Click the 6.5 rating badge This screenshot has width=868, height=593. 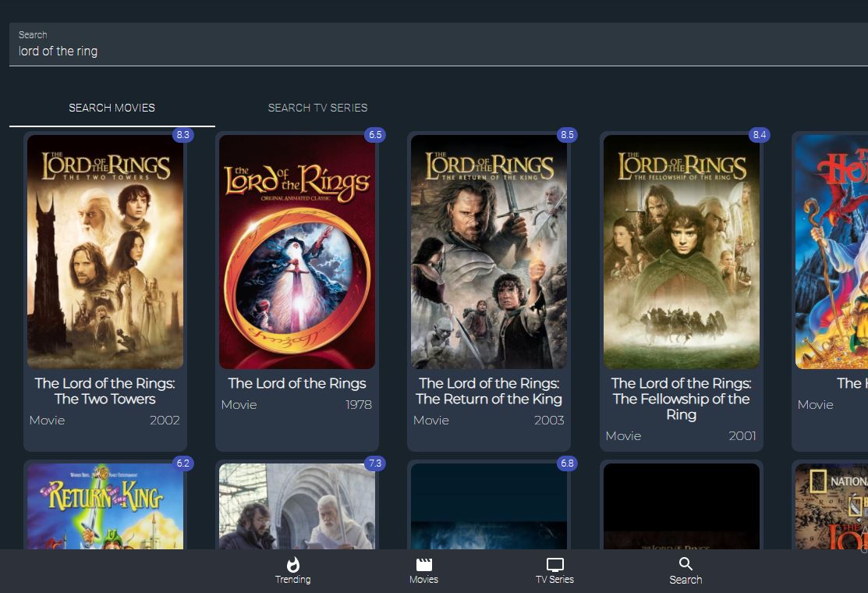(375, 134)
